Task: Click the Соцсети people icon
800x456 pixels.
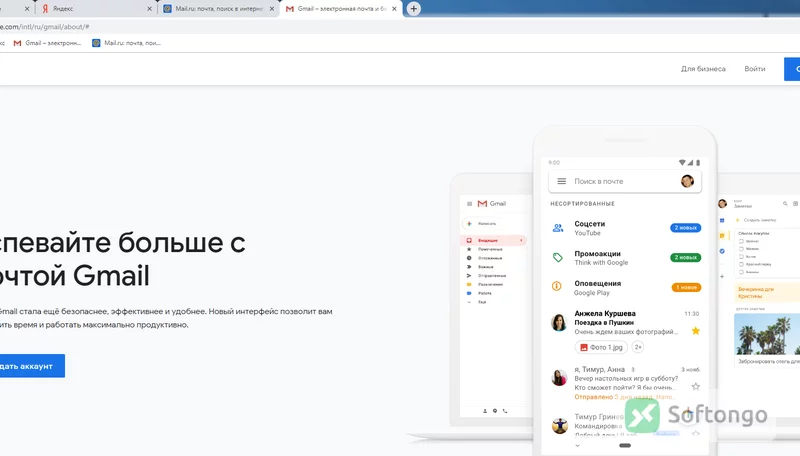Action: click(x=558, y=228)
